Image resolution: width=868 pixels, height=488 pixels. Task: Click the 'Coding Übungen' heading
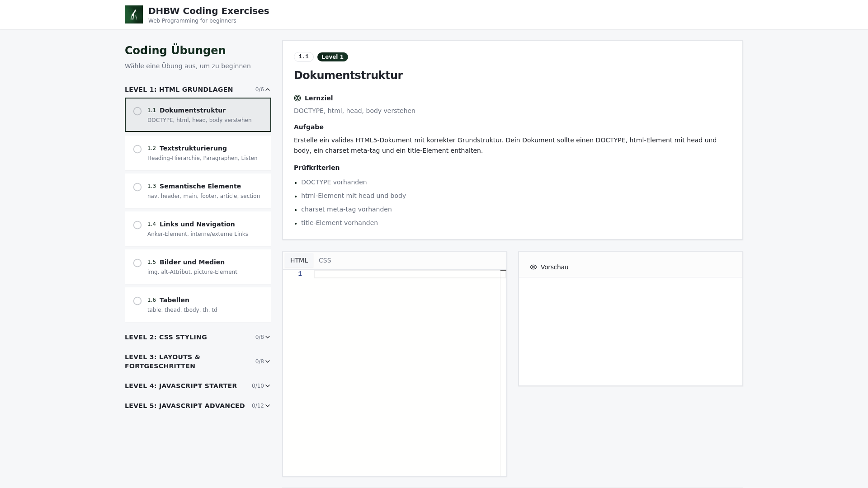coord(175,51)
